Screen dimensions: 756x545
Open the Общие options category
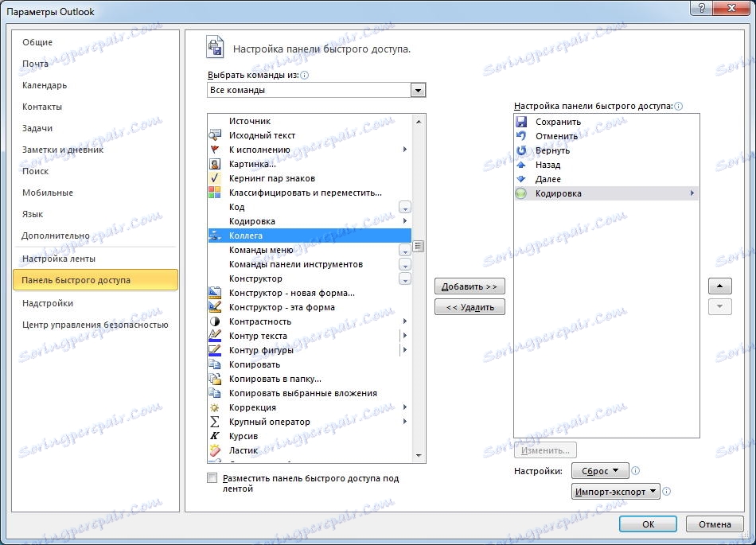pos(37,42)
